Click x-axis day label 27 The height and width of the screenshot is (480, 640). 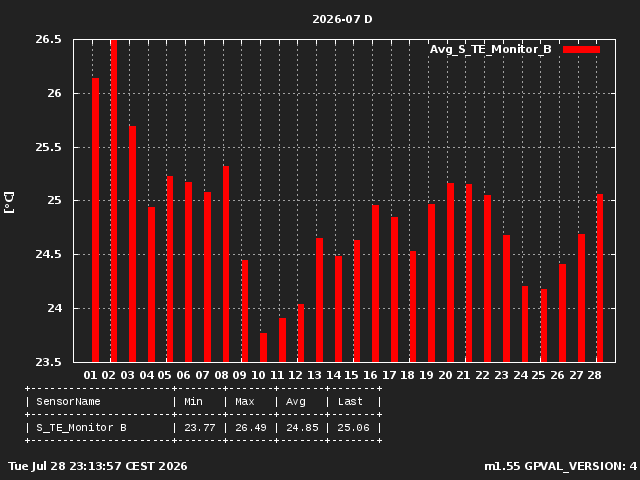tap(576, 375)
